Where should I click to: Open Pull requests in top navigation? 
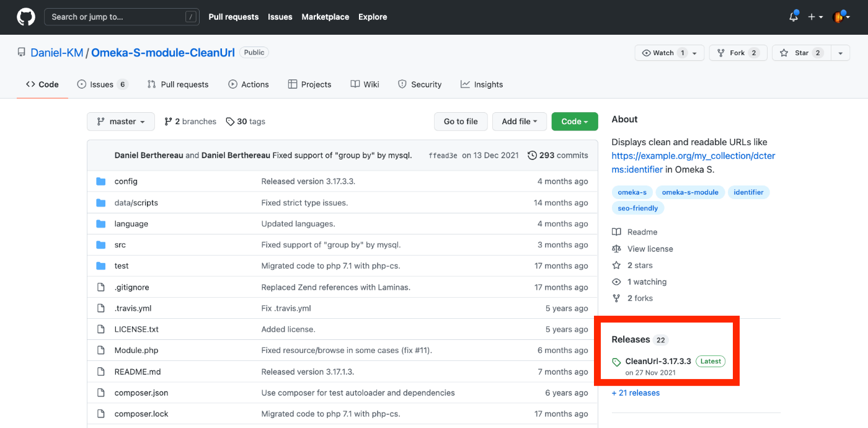coord(234,17)
